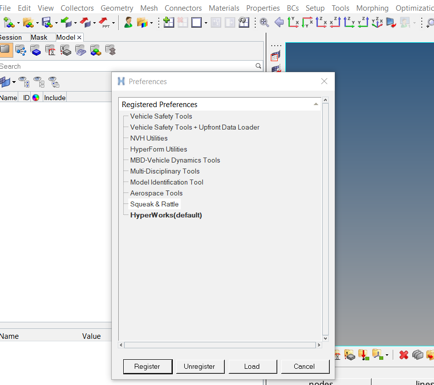Expand the blue entity selector dropdown
Image resolution: width=434 pixels, height=385 pixels.
14,82
